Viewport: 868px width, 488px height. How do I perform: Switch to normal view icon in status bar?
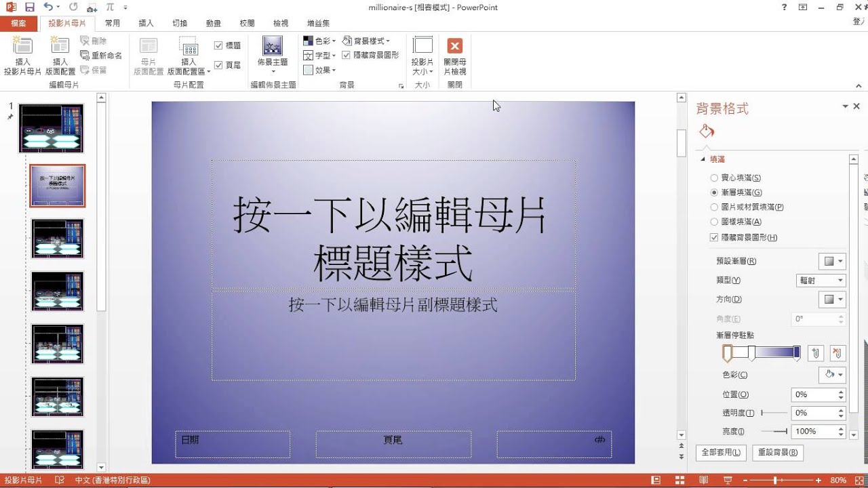pyautogui.click(x=656, y=481)
